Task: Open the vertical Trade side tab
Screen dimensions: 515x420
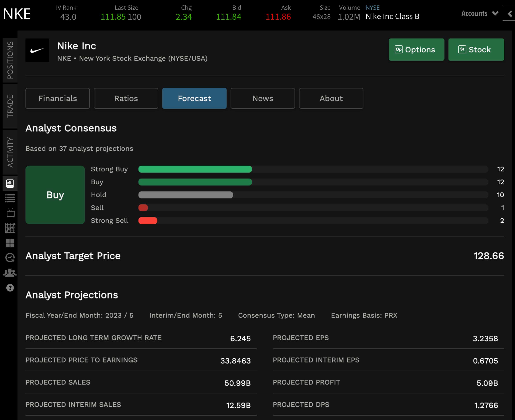Action: [x=10, y=106]
